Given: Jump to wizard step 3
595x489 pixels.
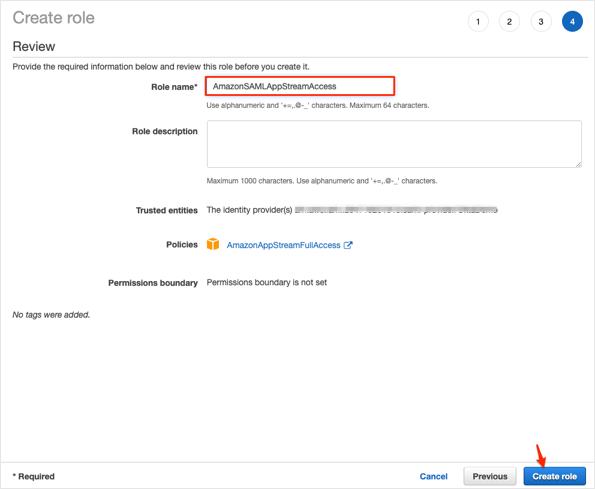Looking at the screenshot, I should tap(541, 22).
